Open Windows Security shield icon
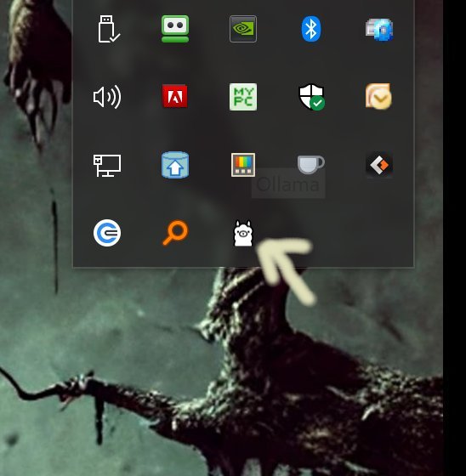 click(312, 97)
